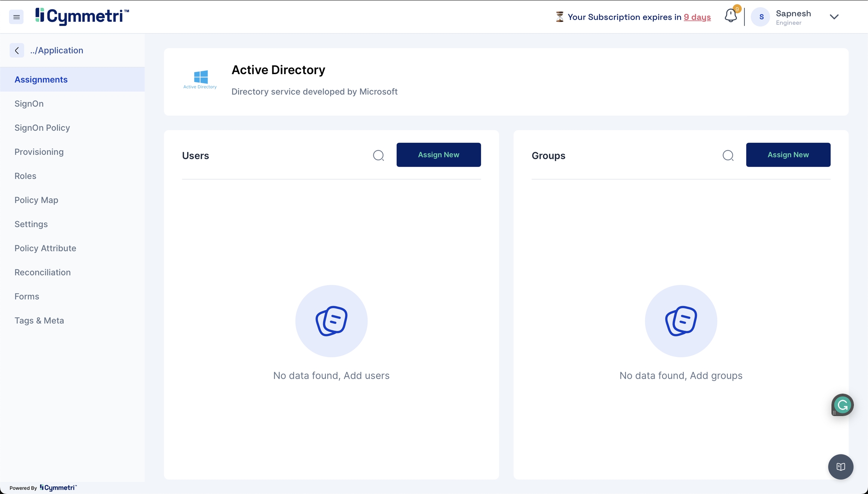The height and width of the screenshot is (494, 868).
Task: Expand the user profile dropdown chevron
Action: (x=834, y=17)
